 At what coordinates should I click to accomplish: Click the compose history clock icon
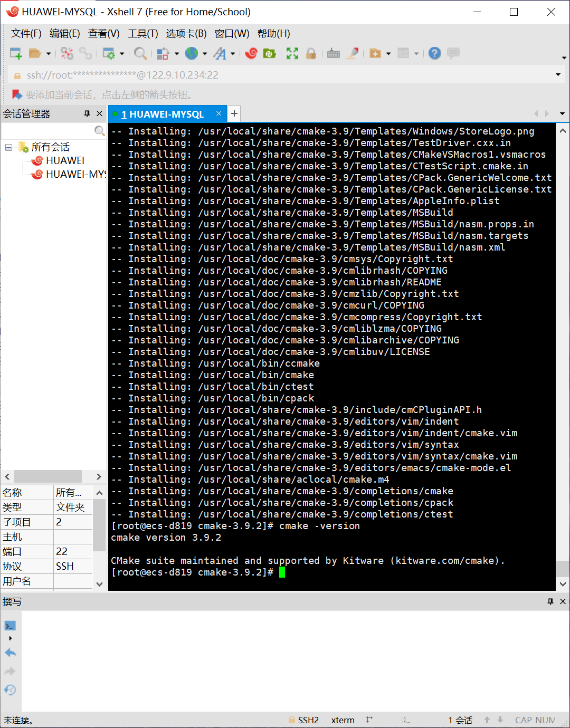pyautogui.click(x=10, y=689)
